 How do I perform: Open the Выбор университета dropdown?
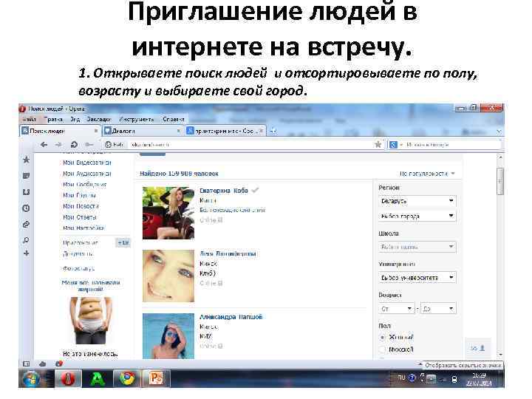pos(417,278)
